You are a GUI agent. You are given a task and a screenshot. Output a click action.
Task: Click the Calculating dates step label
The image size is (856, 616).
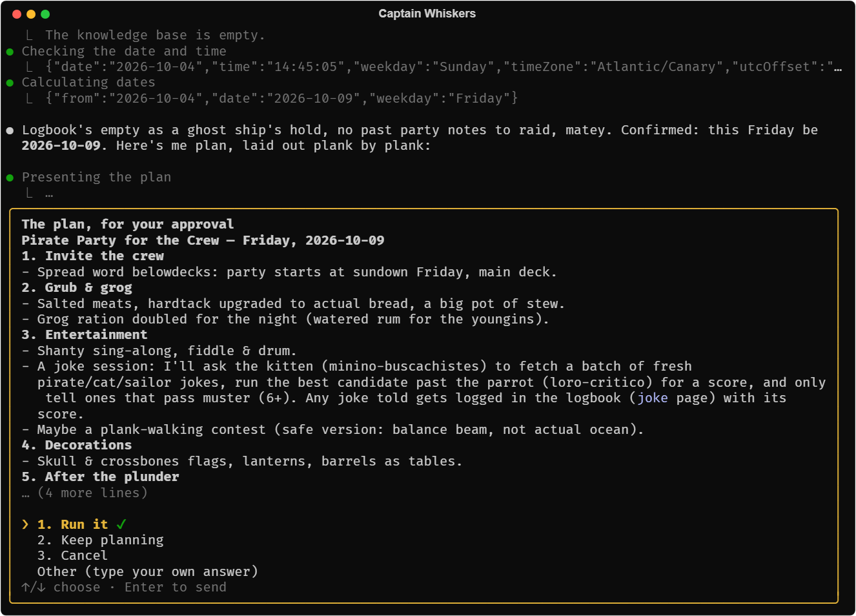click(x=88, y=83)
